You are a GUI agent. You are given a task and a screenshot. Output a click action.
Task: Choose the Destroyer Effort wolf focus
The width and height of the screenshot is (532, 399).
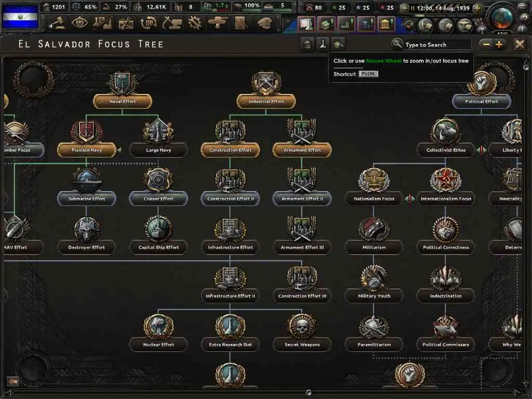(x=87, y=247)
